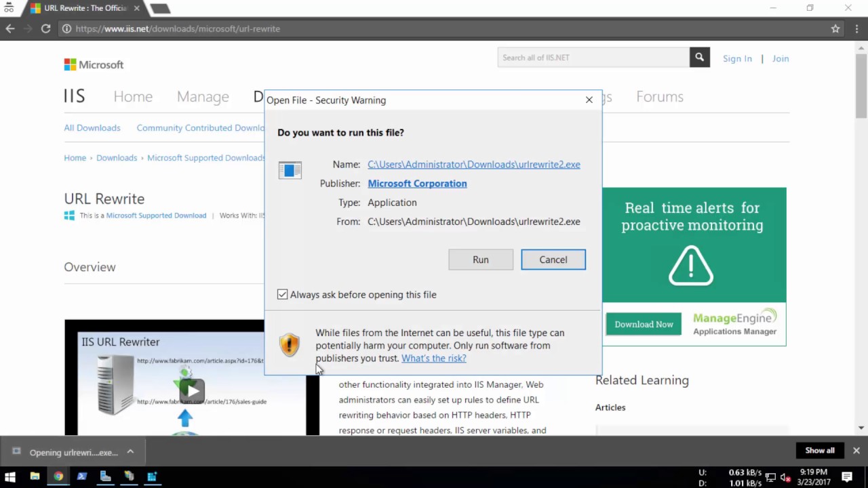
Task: Switch to Chrome on the taskbar
Action: click(58, 476)
